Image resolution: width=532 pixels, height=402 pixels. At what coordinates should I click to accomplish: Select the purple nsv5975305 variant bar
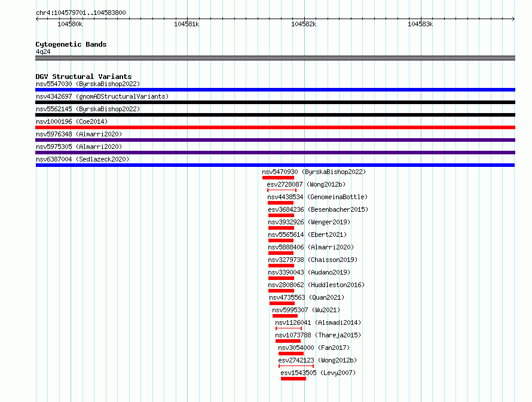pos(275,153)
